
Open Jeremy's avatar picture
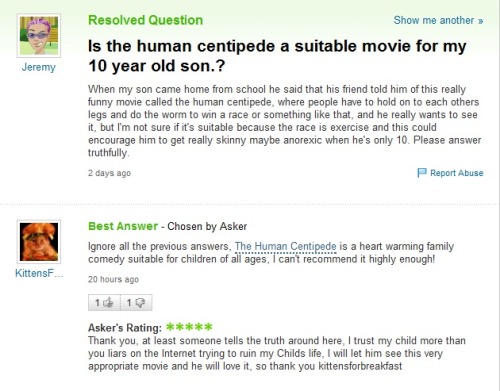(39, 36)
